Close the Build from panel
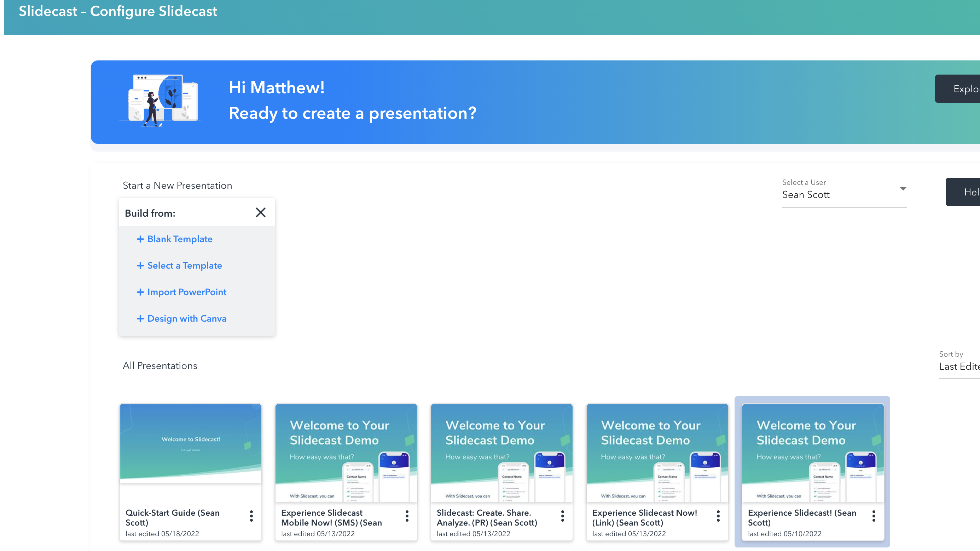The height and width of the screenshot is (551, 980). 261,212
